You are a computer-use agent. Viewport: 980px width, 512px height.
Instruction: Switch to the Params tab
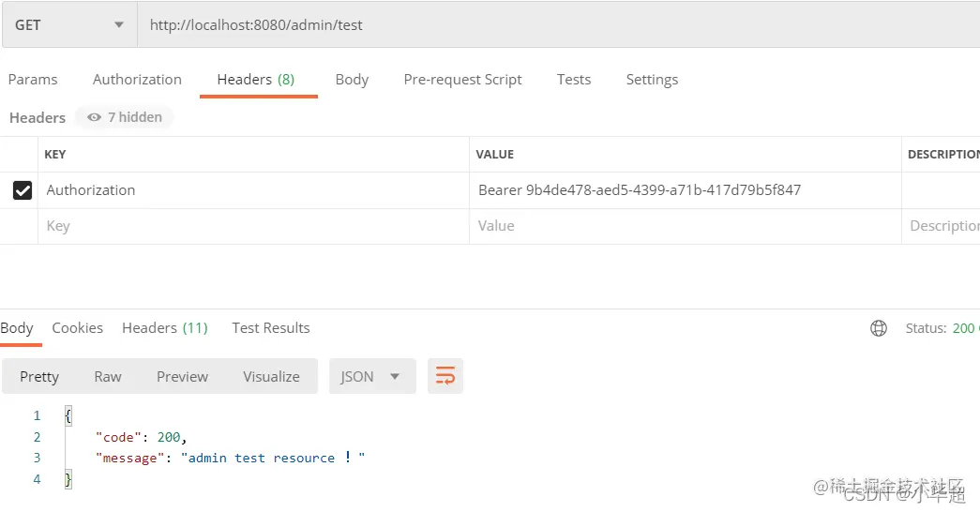tap(33, 80)
